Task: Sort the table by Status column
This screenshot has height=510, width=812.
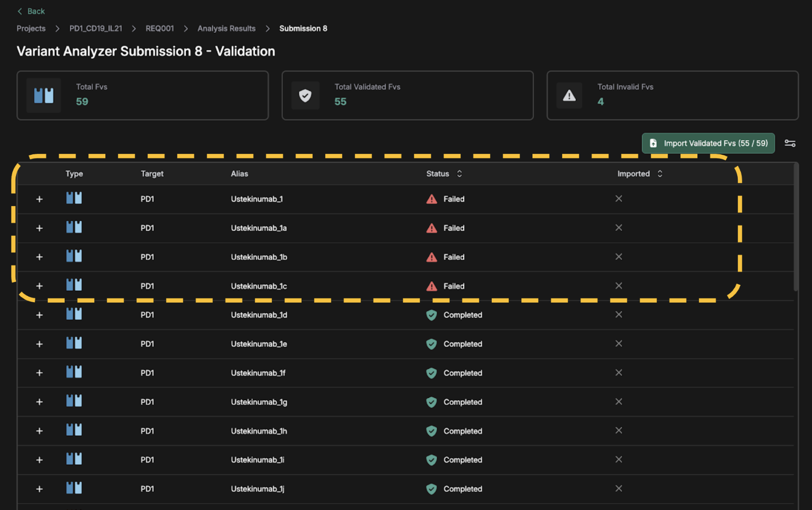Action: point(459,174)
